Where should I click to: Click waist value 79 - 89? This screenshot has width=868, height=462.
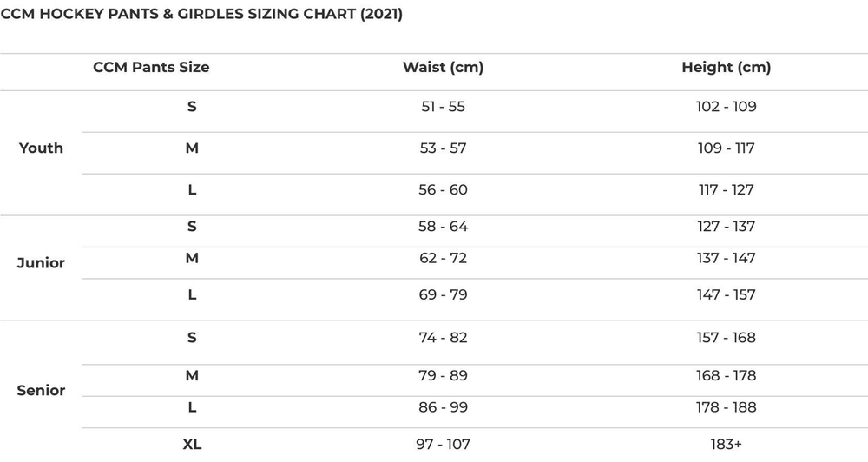pyautogui.click(x=443, y=375)
